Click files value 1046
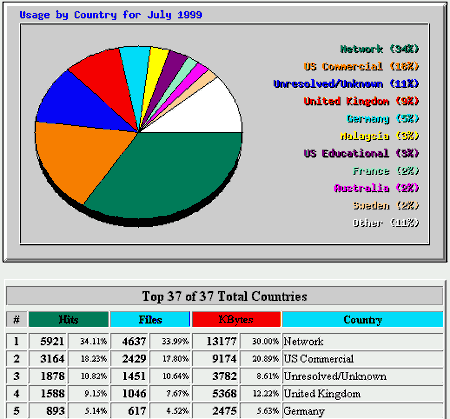The width and height of the screenshot is (450, 419). [134, 393]
